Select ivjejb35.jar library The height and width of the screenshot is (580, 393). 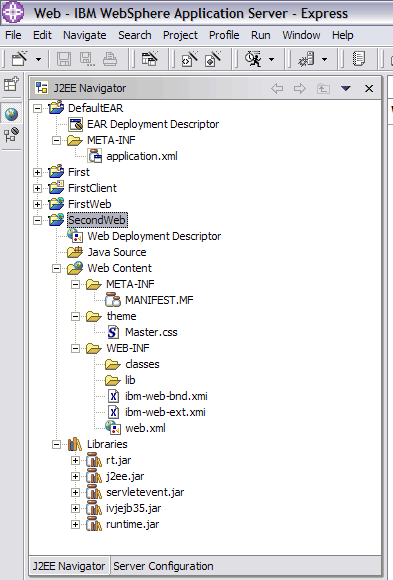134,508
